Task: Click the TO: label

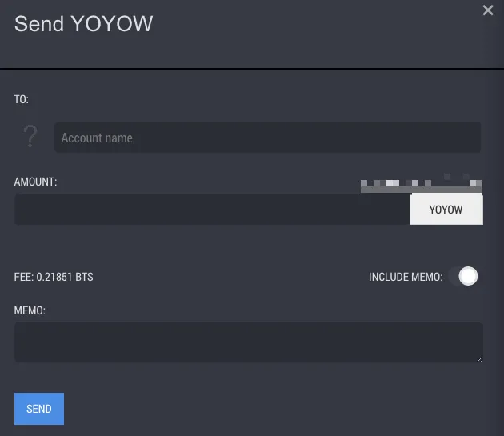Action: [22, 99]
